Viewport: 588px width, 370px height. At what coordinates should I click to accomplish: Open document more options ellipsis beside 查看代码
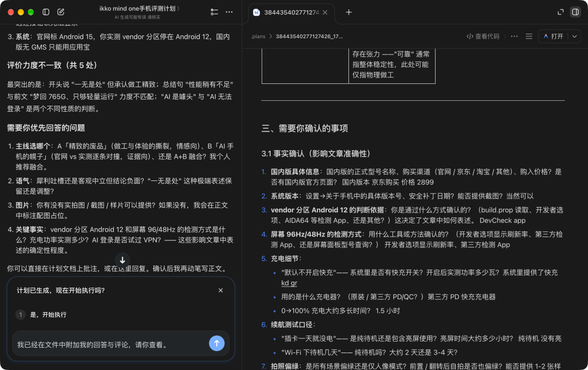tap(514, 37)
